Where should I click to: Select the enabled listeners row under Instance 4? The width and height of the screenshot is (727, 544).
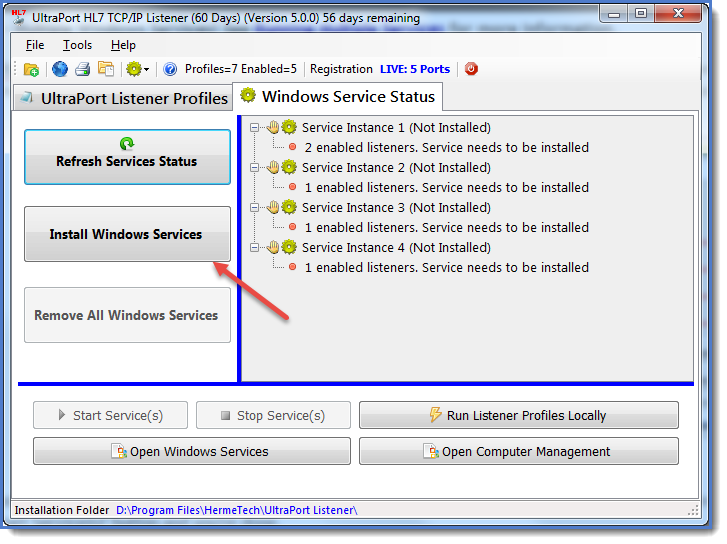(x=446, y=268)
